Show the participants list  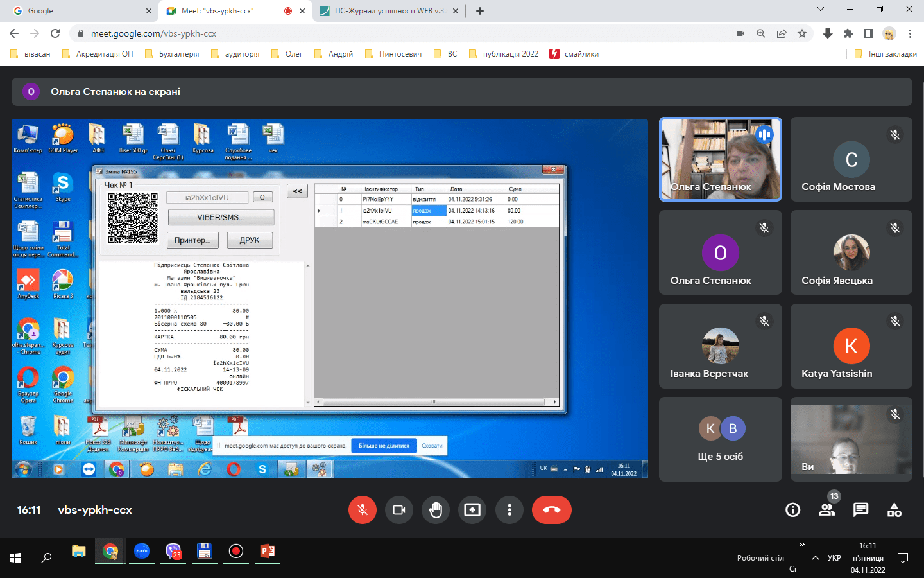pyautogui.click(x=826, y=510)
